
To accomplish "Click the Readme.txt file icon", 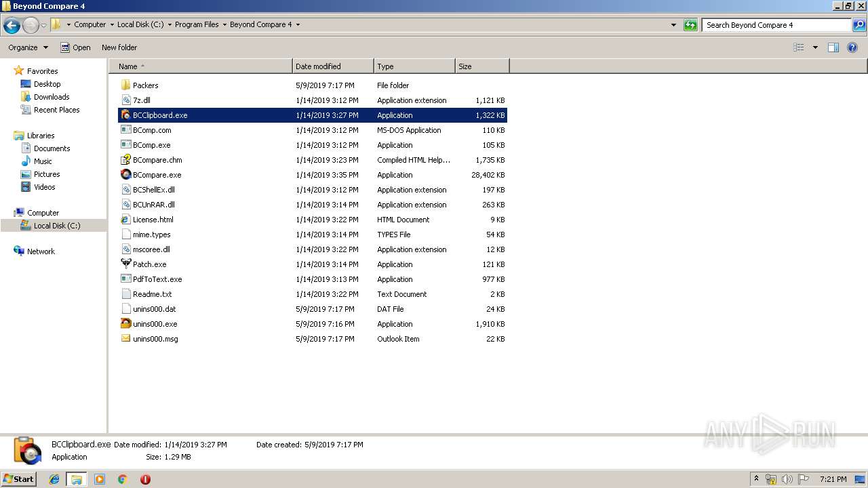I will click(x=125, y=293).
